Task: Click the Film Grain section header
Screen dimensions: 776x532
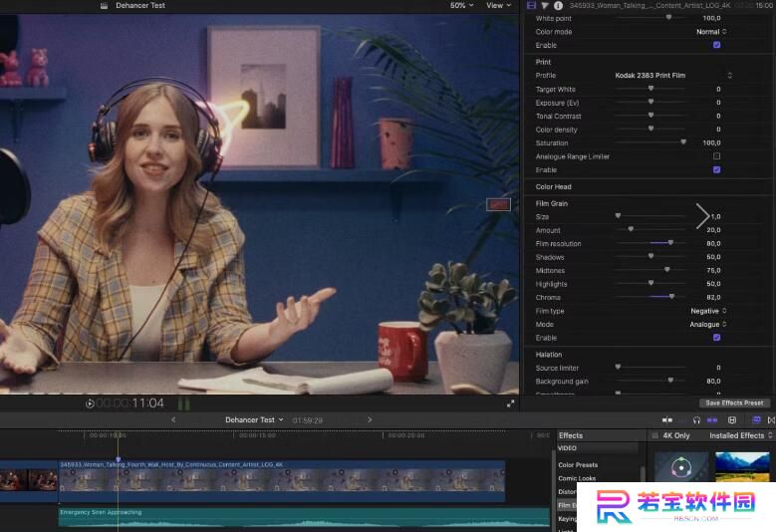Action: coord(551,203)
